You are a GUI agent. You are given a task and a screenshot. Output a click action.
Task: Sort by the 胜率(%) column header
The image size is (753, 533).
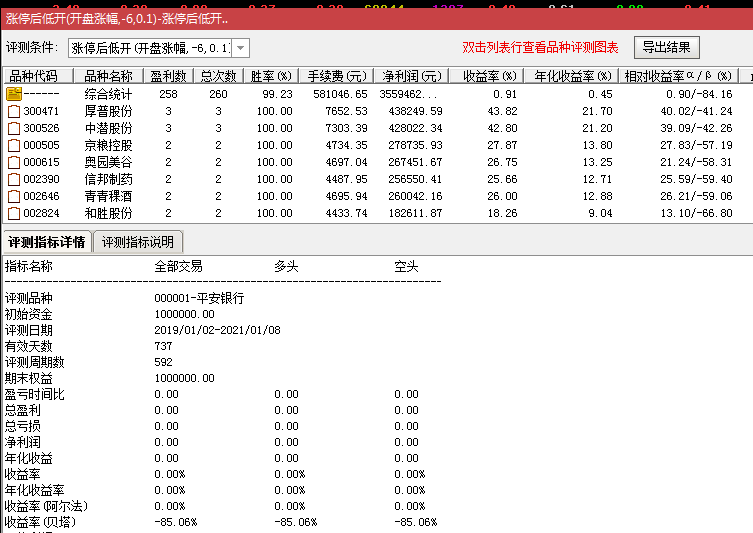tap(271, 76)
